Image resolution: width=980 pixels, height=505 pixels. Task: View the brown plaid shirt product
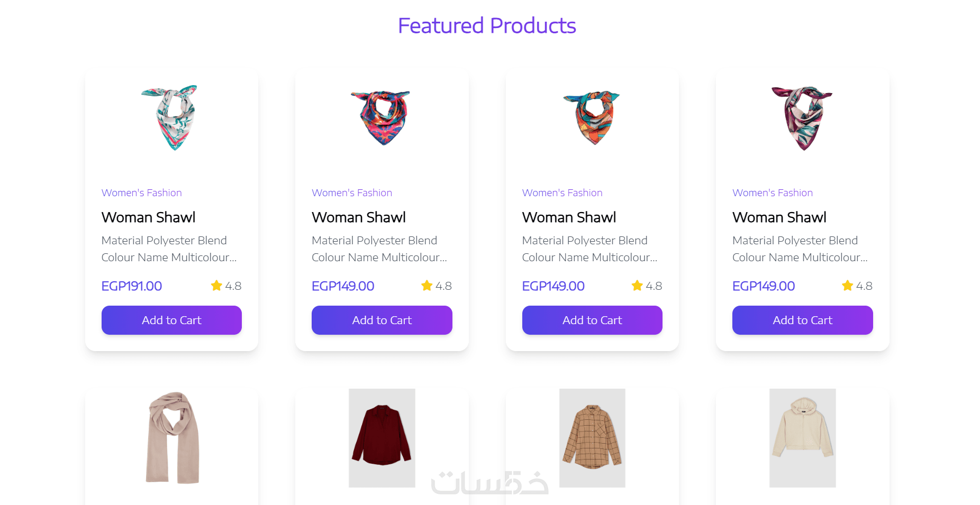click(592, 438)
